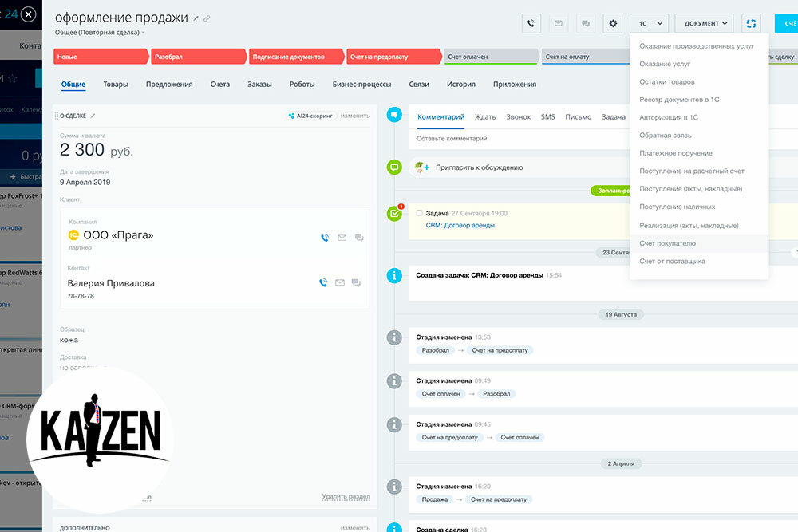This screenshot has height=532, width=798.
Task: Call company ООО «Прага» phone icon
Action: click(x=325, y=238)
